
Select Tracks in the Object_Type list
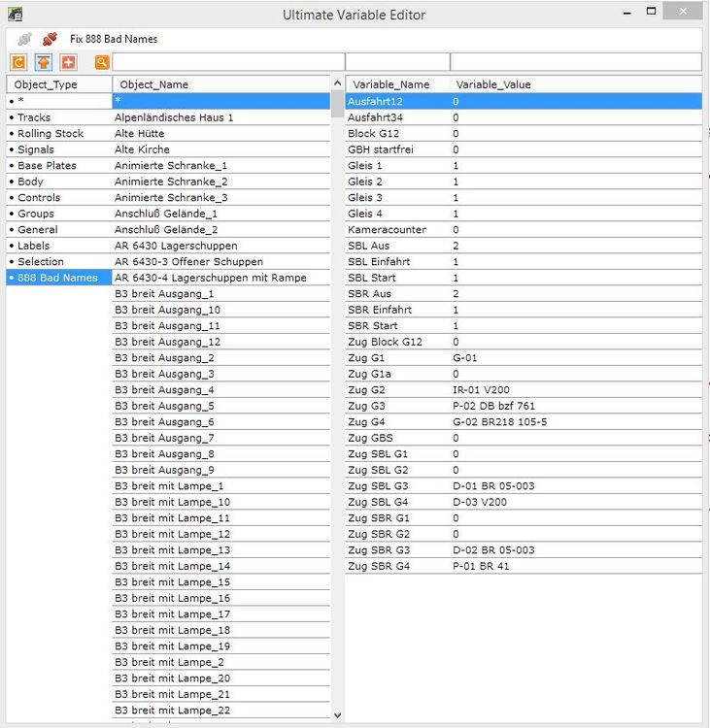tap(34, 117)
